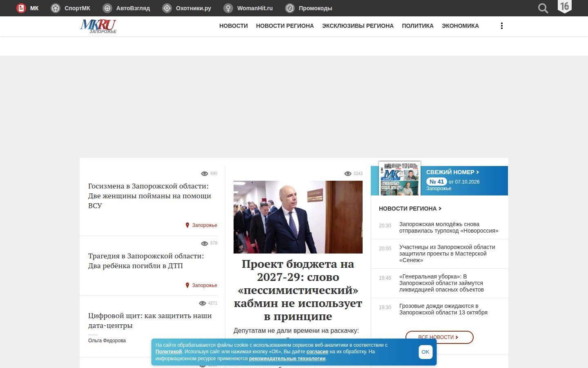Click the 16+ age rating badge
The height and width of the screenshot is (368, 588).
click(565, 7)
